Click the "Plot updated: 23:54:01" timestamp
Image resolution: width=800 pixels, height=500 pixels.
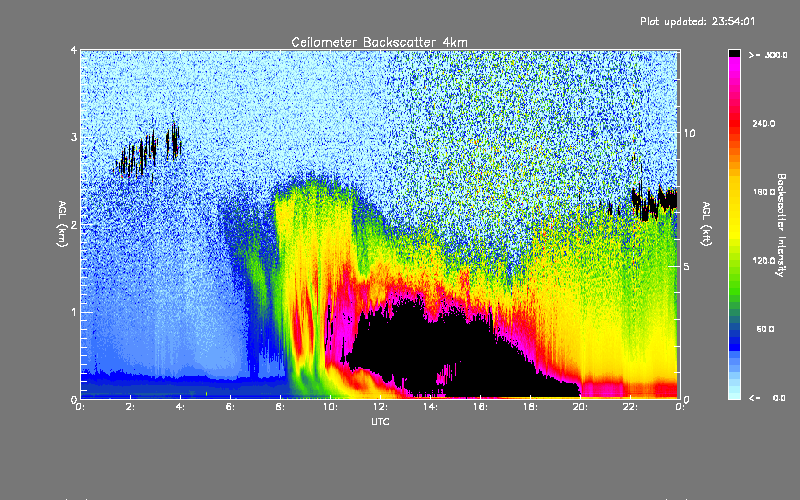(x=697, y=21)
